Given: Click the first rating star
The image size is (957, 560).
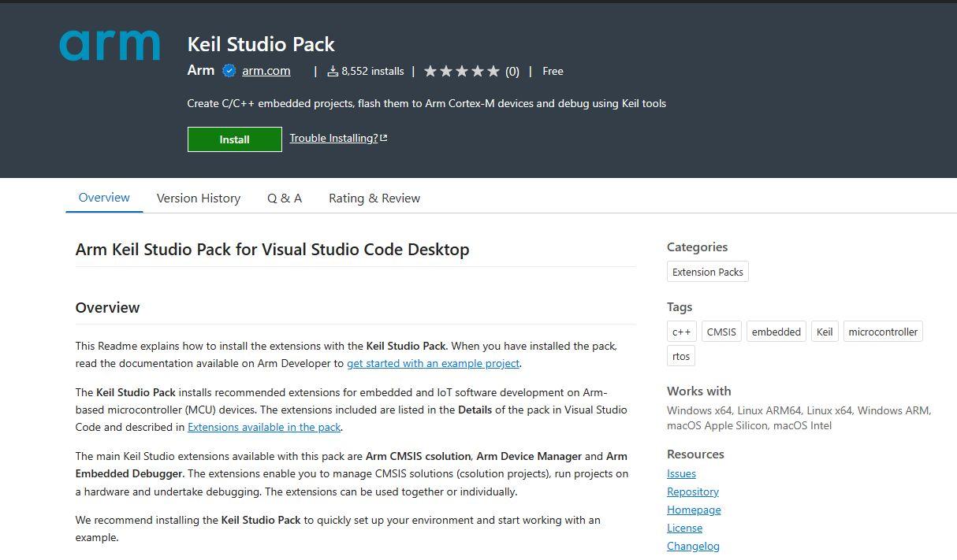Looking at the screenshot, I should pyautogui.click(x=430, y=70).
